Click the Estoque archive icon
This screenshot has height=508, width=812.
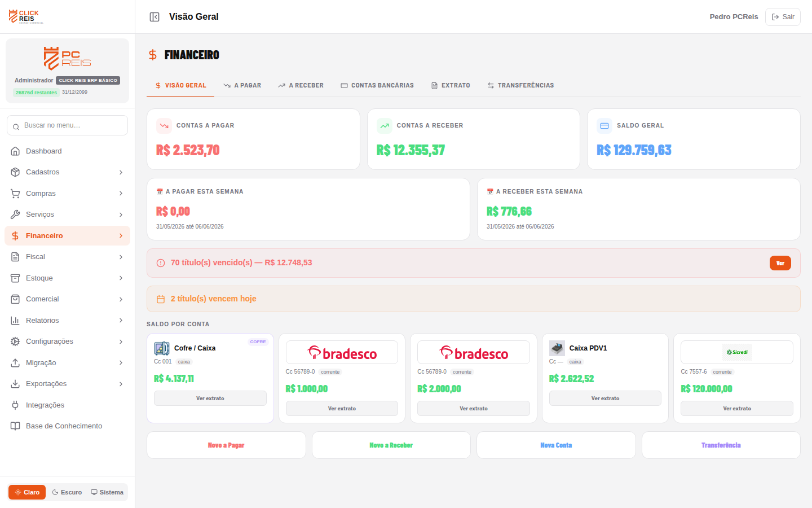point(15,278)
